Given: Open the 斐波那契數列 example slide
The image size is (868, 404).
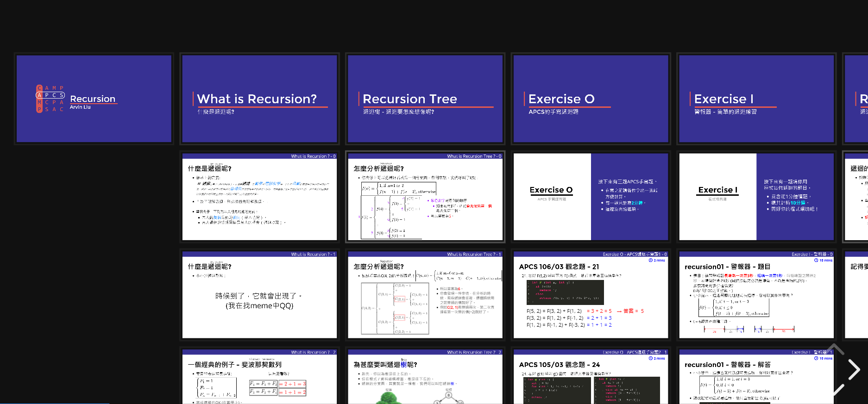Looking at the screenshot, I should point(259,377).
